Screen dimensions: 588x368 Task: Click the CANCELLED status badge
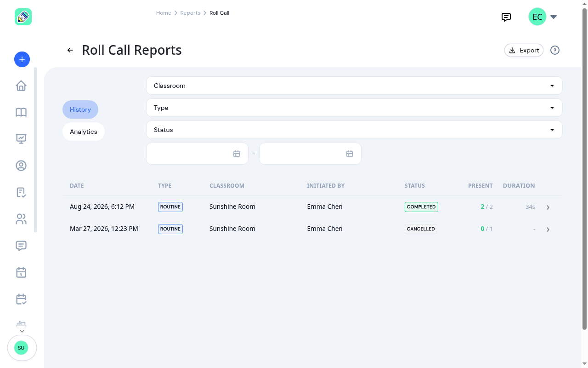pyautogui.click(x=421, y=229)
